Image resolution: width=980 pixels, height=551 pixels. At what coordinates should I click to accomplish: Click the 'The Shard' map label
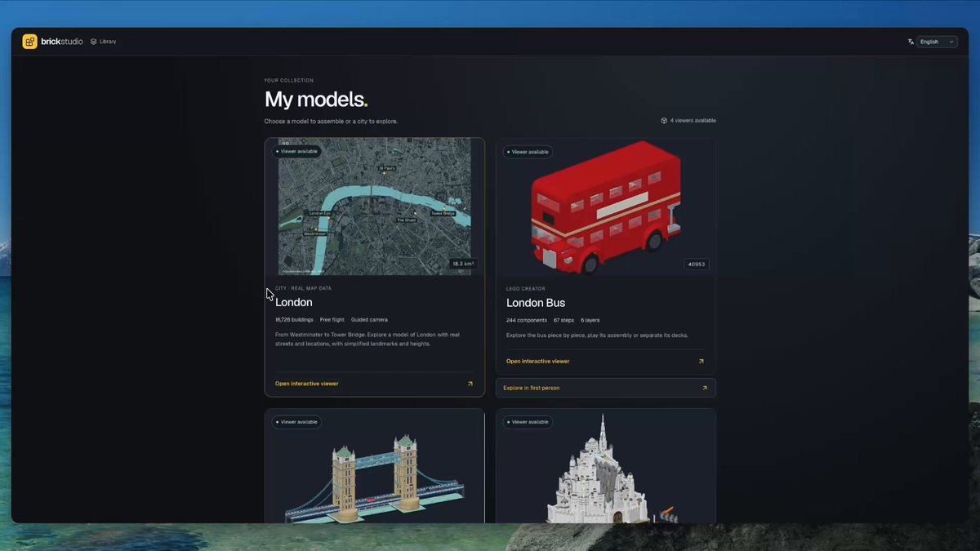[406, 220]
